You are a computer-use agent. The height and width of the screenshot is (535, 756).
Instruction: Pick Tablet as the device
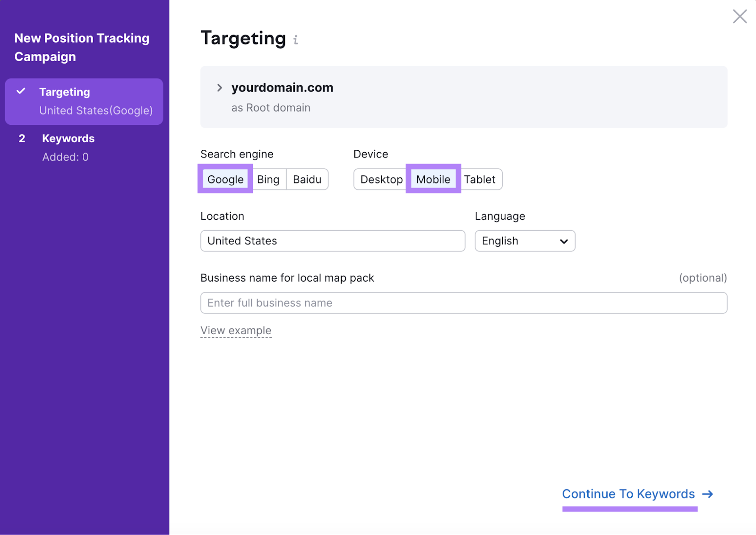click(x=480, y=180)
